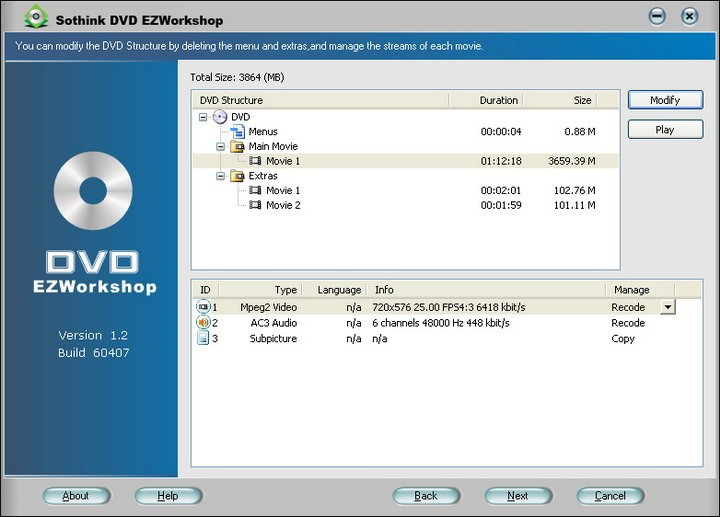Click the Menus item icon

tap(238, 132)
